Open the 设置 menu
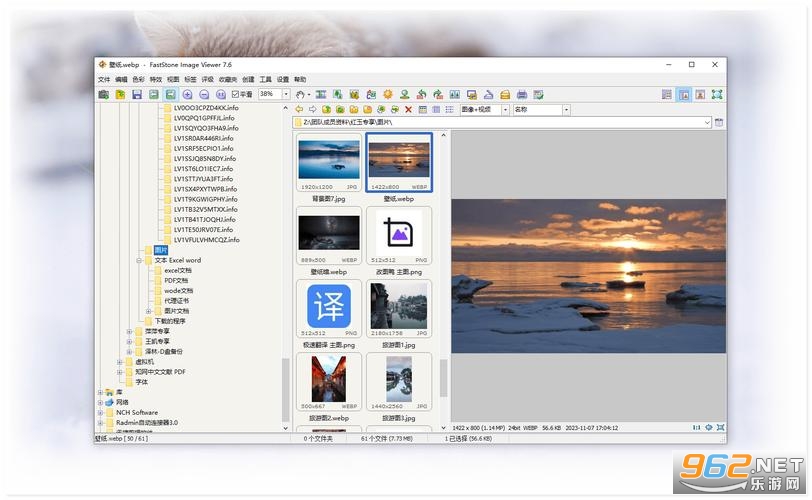 283,80
